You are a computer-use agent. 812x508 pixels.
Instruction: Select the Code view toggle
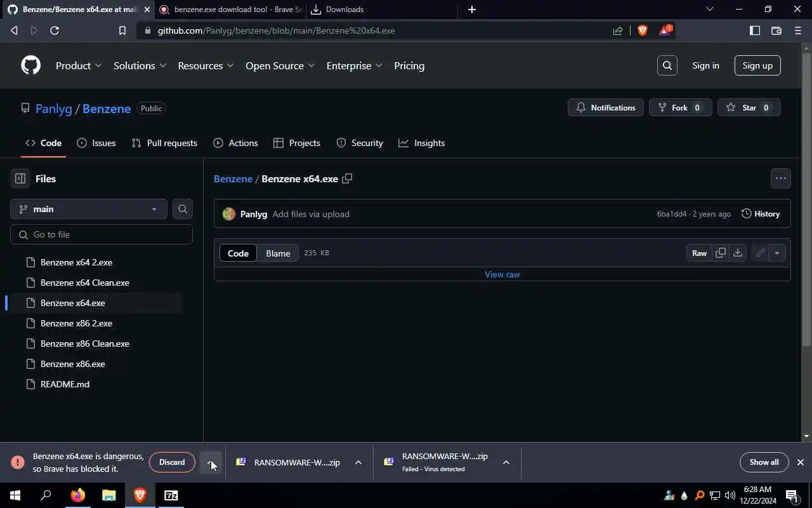[x=238, y=253]
